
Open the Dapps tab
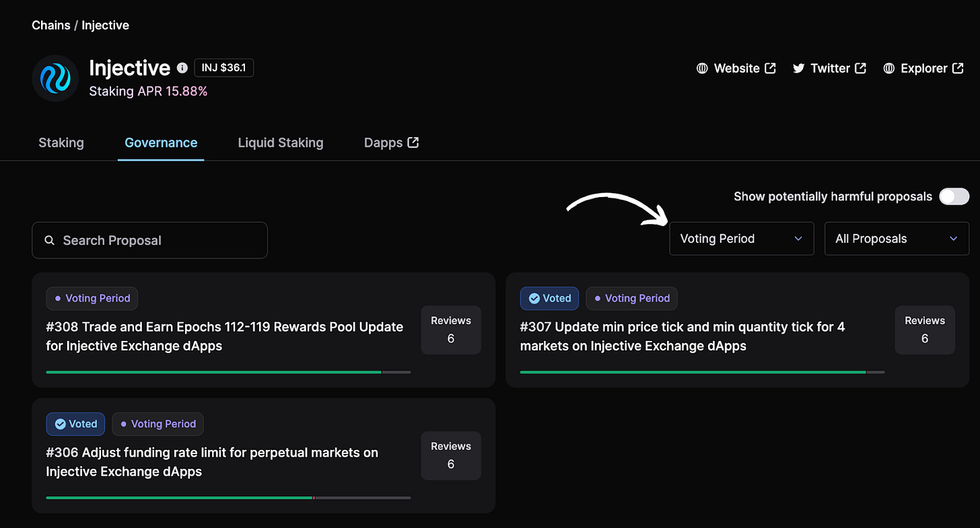tap(392, 143)
